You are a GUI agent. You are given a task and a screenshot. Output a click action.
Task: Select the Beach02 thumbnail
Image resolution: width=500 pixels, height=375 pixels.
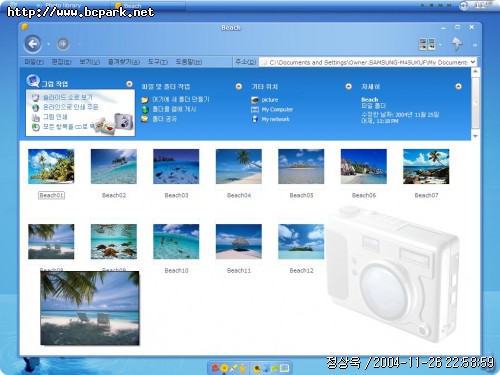tap(114, 166)
